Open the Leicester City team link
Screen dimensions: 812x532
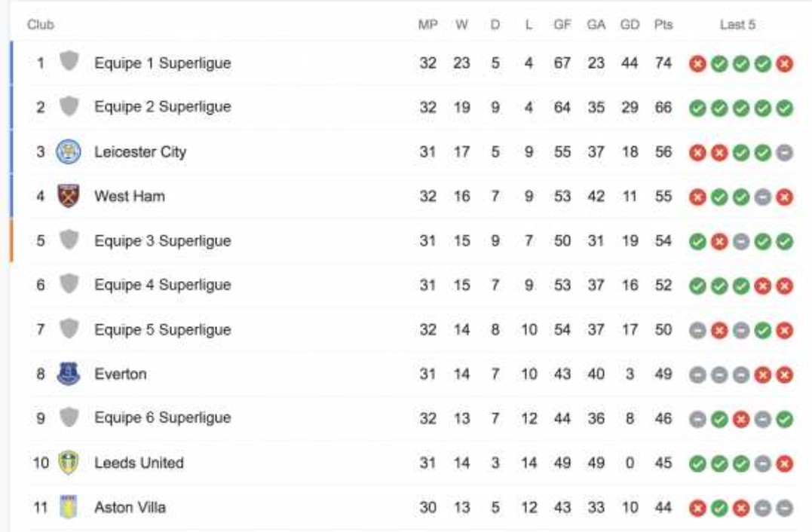tap(139, 152)
